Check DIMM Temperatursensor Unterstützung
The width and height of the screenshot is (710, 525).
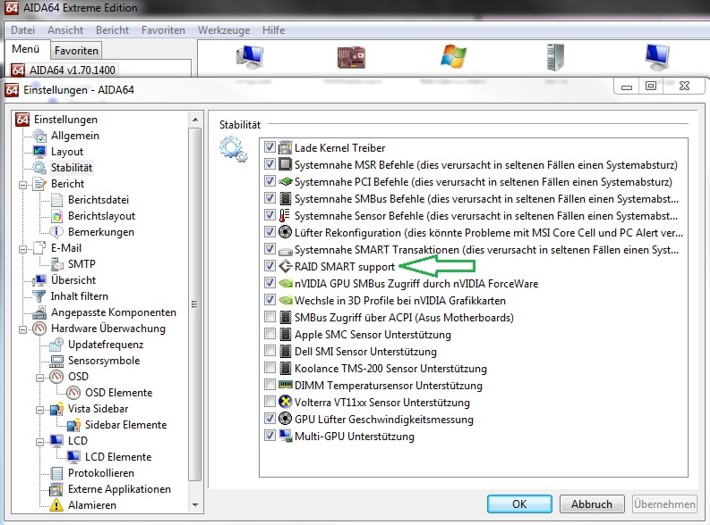270,385
